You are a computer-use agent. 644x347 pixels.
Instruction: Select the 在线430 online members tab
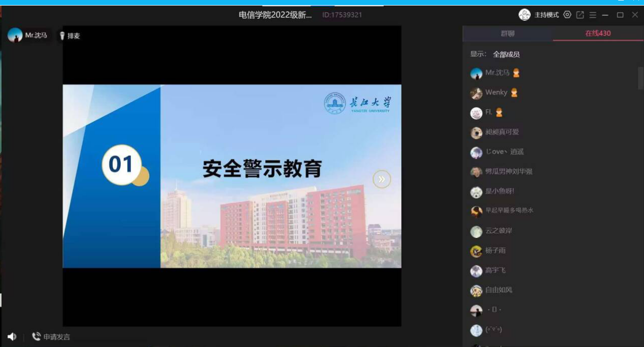pos(598,33)
